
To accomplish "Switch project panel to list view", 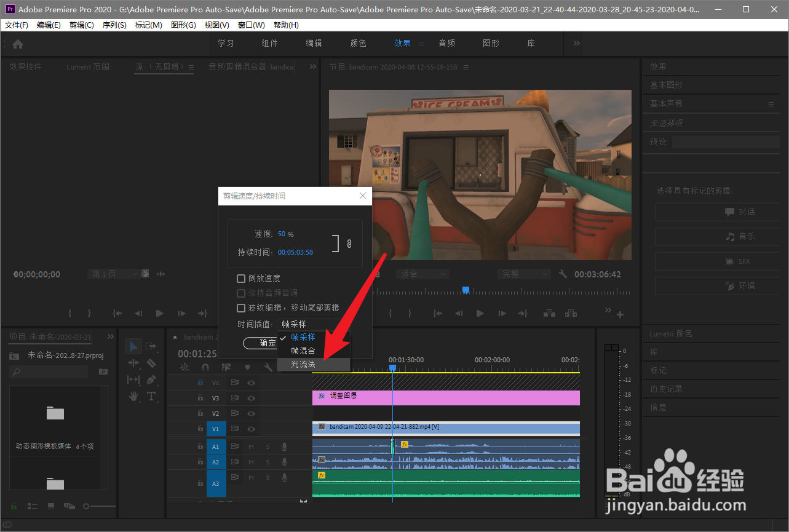I will pos(33,506).
